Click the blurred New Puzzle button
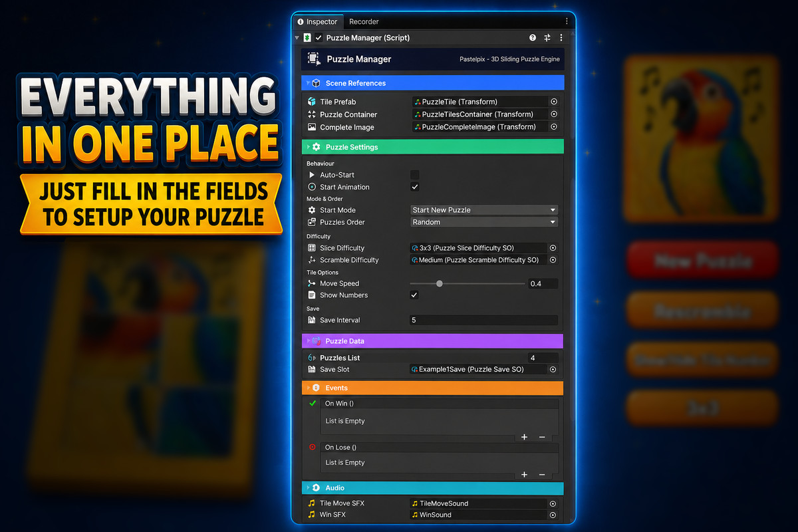This screenshot has width=798, height=532. 702,259
